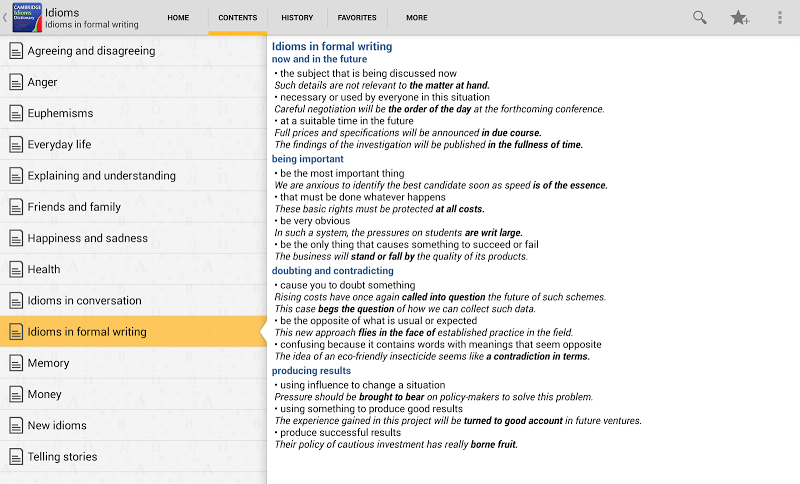Open the FAVORITES tab
The image size is (800, 484).
coord(357,17)
